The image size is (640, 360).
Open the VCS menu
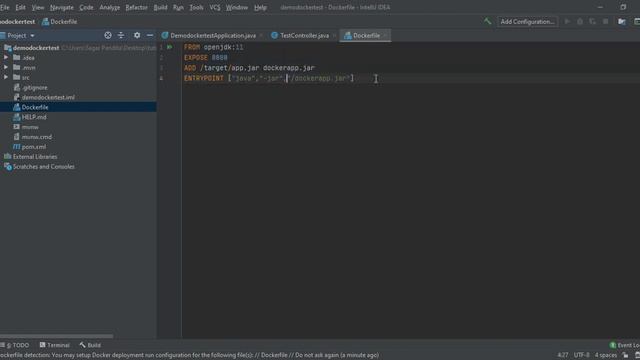coord(215,7)
